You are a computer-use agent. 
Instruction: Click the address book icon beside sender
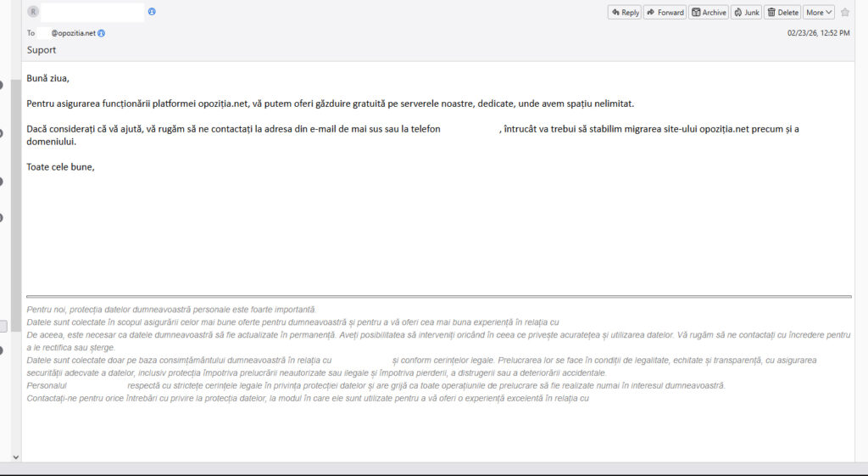(x=152, y=12)
